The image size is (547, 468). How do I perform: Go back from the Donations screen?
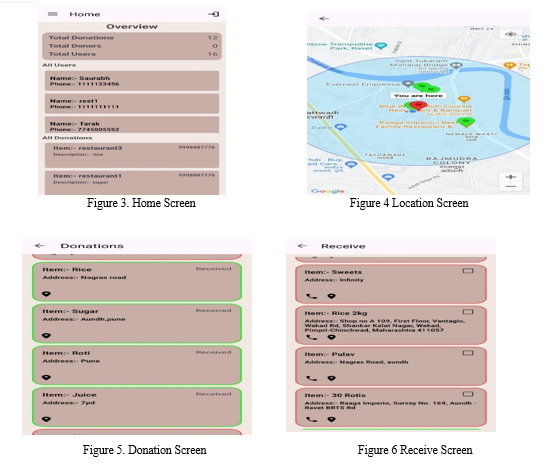[40, 246]
